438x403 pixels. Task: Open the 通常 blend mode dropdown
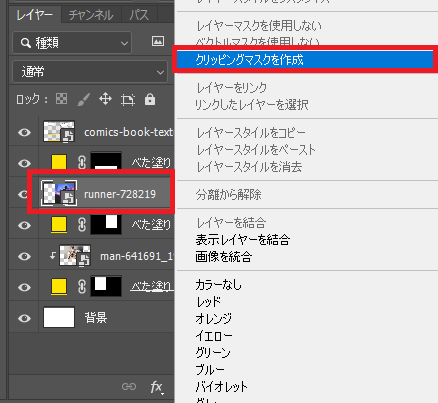click(x=90, y=72)
